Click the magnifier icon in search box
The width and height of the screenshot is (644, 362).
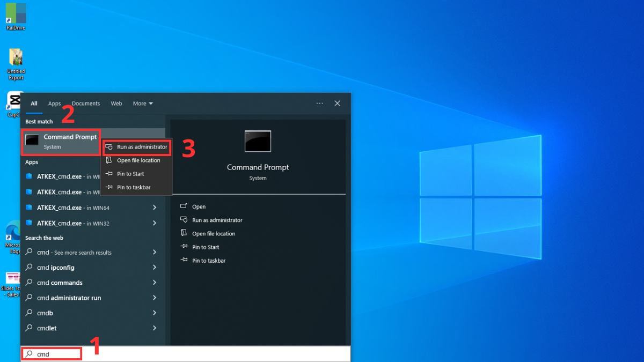(x=29, y=354)
